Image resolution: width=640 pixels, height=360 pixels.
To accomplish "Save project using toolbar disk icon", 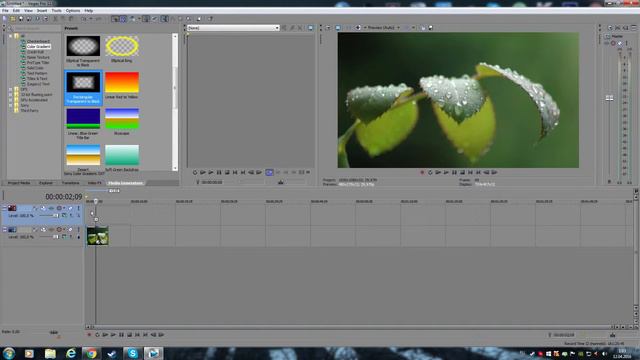I will pyautogui.click(x=21, y=19).
